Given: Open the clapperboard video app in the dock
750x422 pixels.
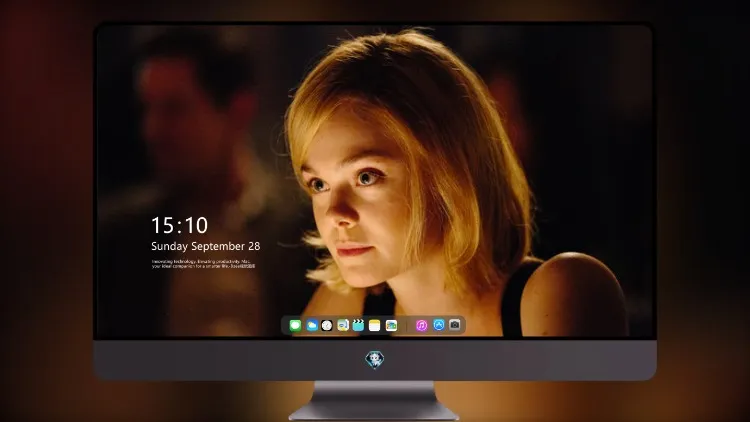Looking at the screenshot, I should click(x=358, y=325).
